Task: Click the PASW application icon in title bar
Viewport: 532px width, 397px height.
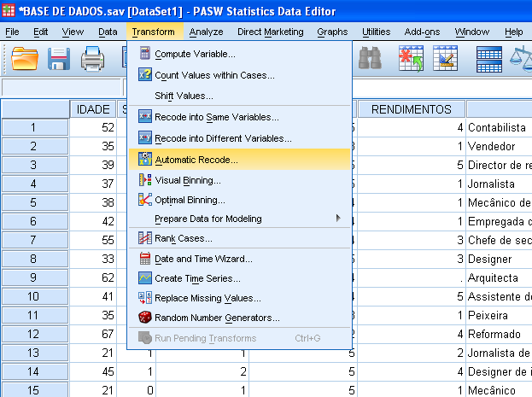Action: [9, 10]
